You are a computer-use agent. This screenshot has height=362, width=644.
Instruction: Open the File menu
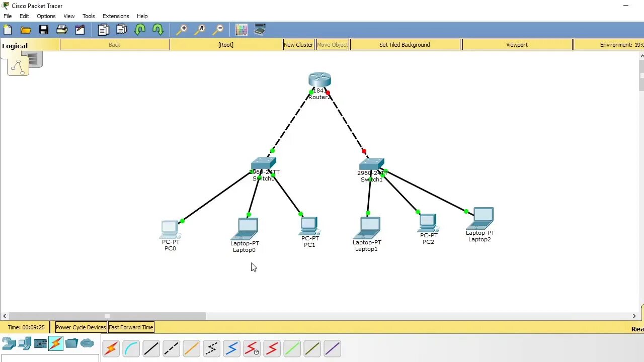[x=8, y=16]
